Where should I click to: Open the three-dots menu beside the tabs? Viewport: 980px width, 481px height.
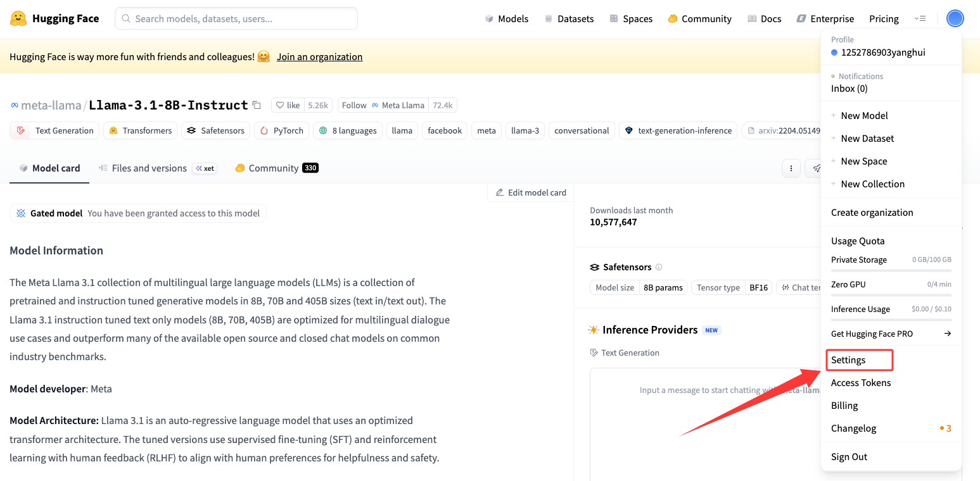[x=791, y=168]
